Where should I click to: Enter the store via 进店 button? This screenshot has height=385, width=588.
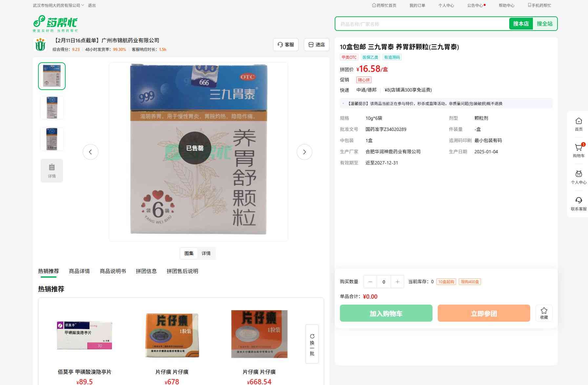pos(316,45)
